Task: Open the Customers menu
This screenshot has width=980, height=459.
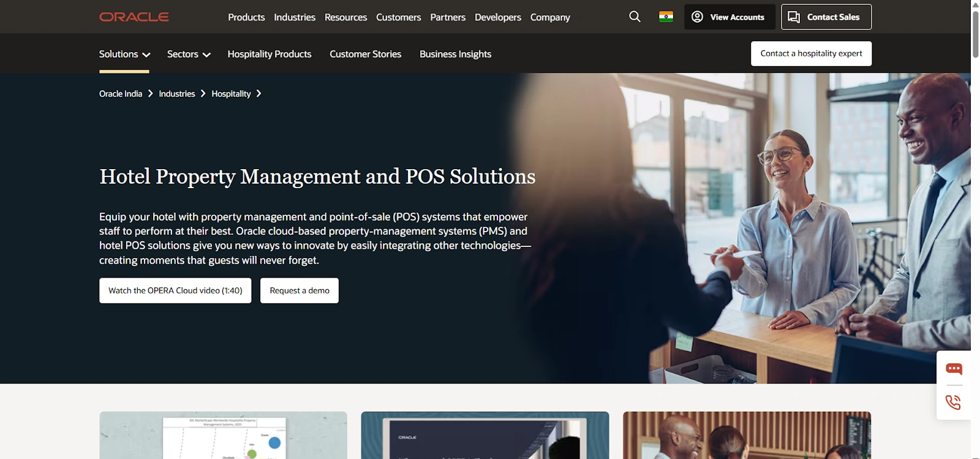Action: point(399,17)
